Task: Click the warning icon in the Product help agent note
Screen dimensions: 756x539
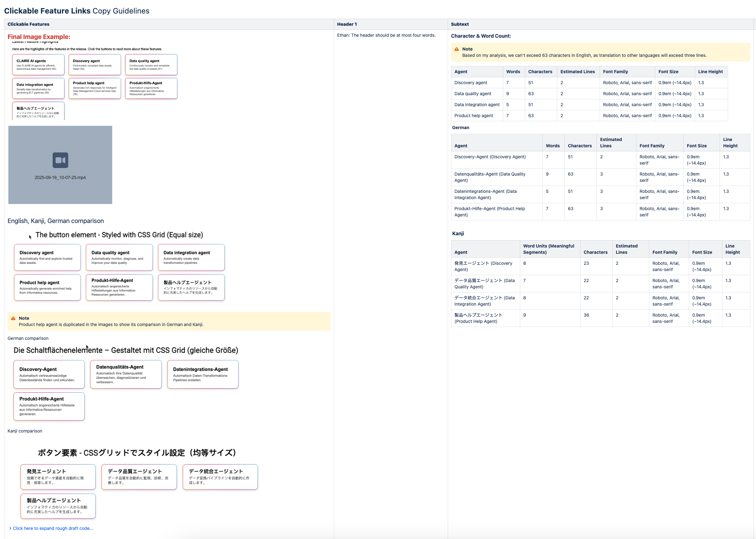Action: click(x=13, y=318)
